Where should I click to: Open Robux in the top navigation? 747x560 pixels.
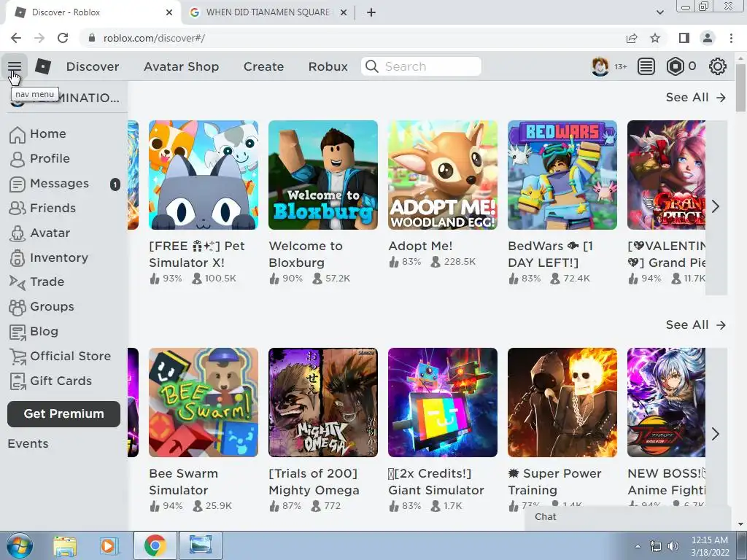tap(328, 66)
